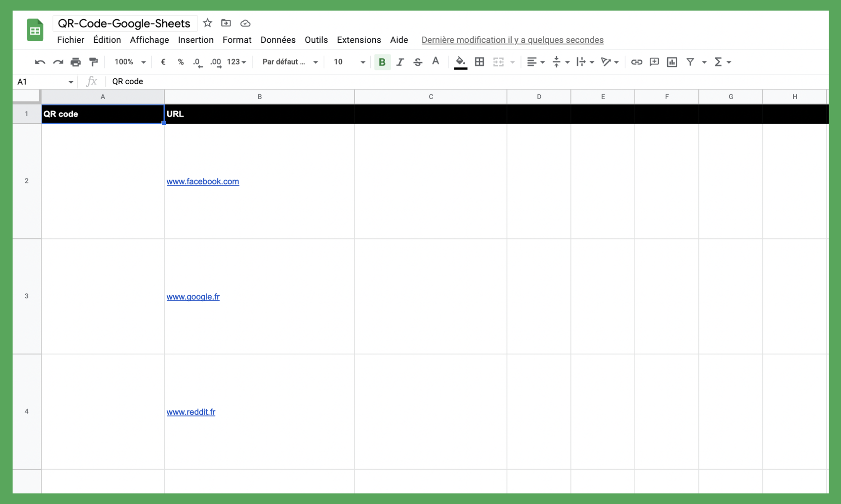
Task: Insert a link using the toolbar
Action: [x=636, y=62]
